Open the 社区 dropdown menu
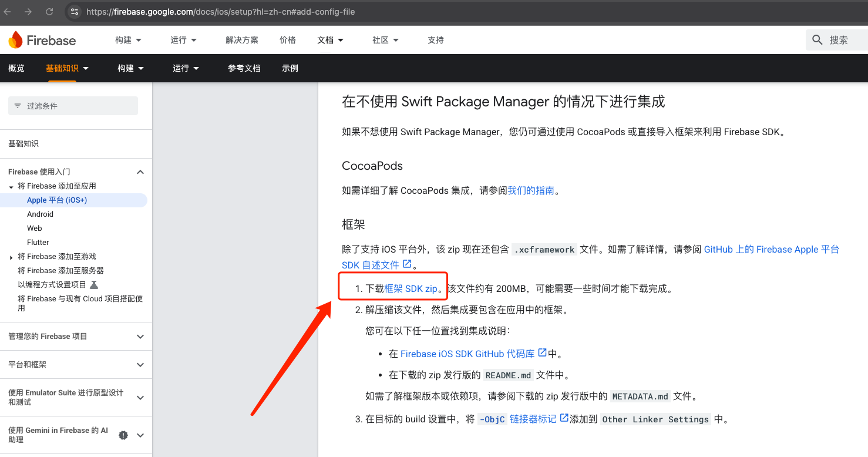 386,40
